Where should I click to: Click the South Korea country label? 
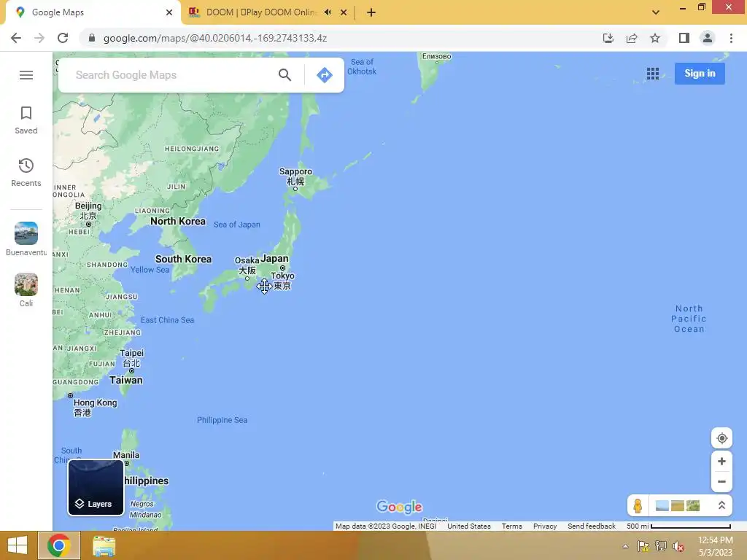point(183,259)
